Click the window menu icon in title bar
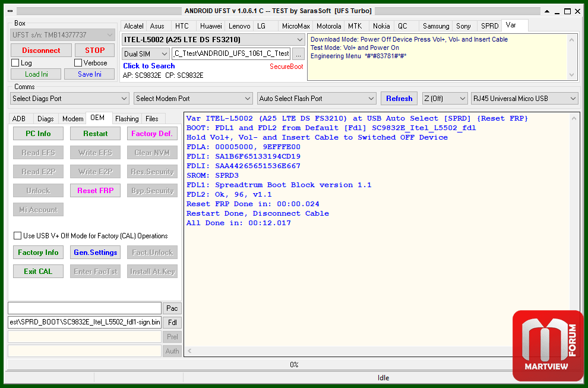The width and height of the screenshot is (588, 388). tap(10, 11)
